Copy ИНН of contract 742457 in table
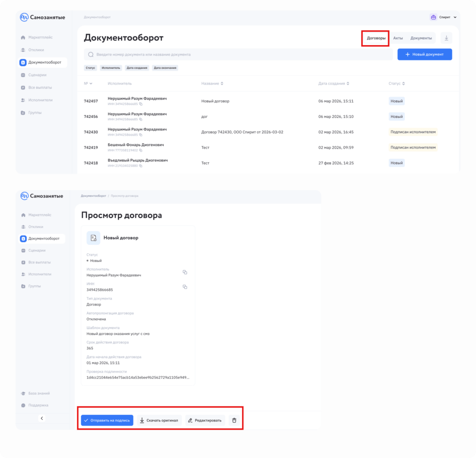This screenshot has height=458, width=476. pos(141,104)
